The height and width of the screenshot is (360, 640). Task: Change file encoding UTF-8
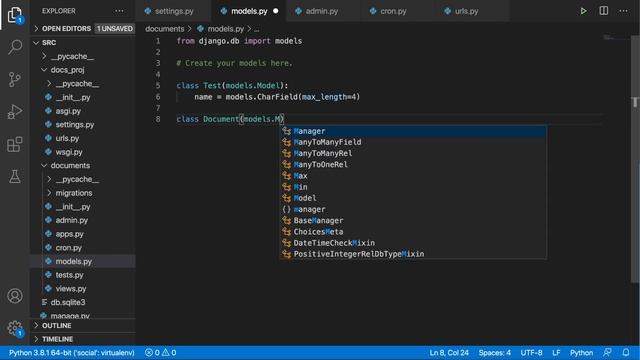click(x=531, y=352)
